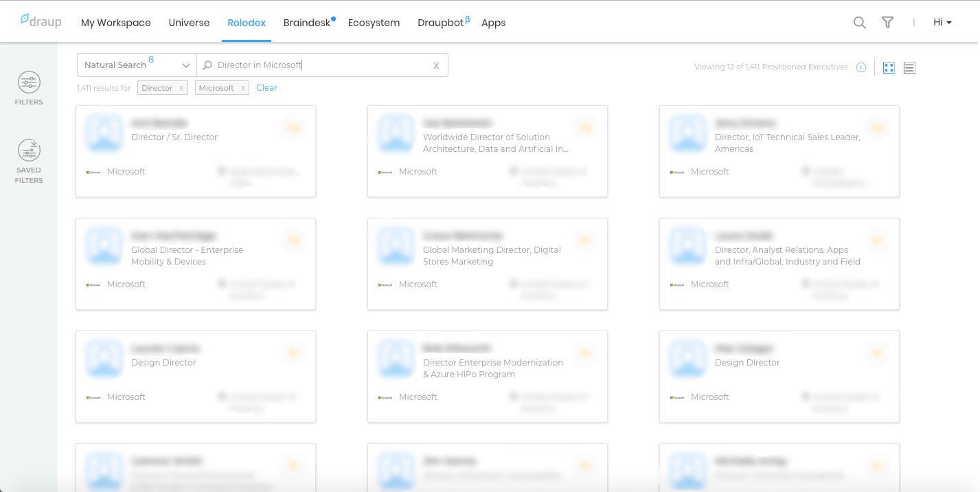The width and height of the screenshot is (980, 492).
Task: Focus the Director in Microsoft search field
Action: coord(323,65)
